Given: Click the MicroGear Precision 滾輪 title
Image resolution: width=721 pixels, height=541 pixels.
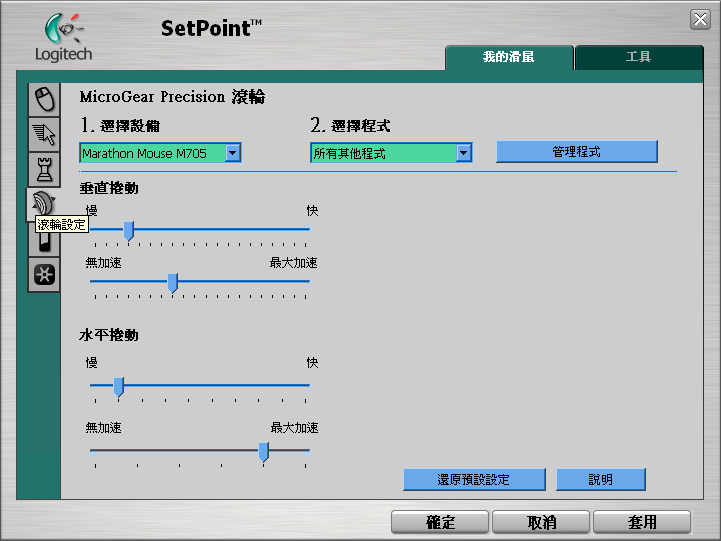Looking at the screenshot, I should click(172, 97).
